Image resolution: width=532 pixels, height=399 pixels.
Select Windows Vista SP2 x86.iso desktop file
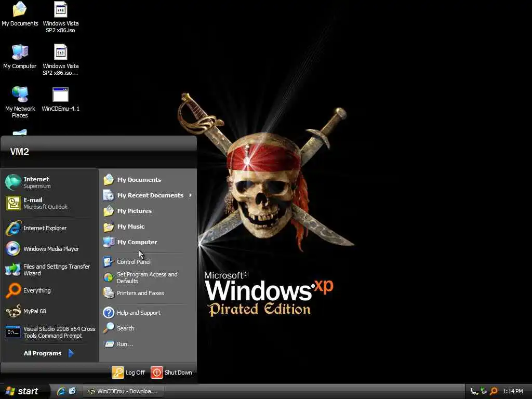[x=60, y=17]
